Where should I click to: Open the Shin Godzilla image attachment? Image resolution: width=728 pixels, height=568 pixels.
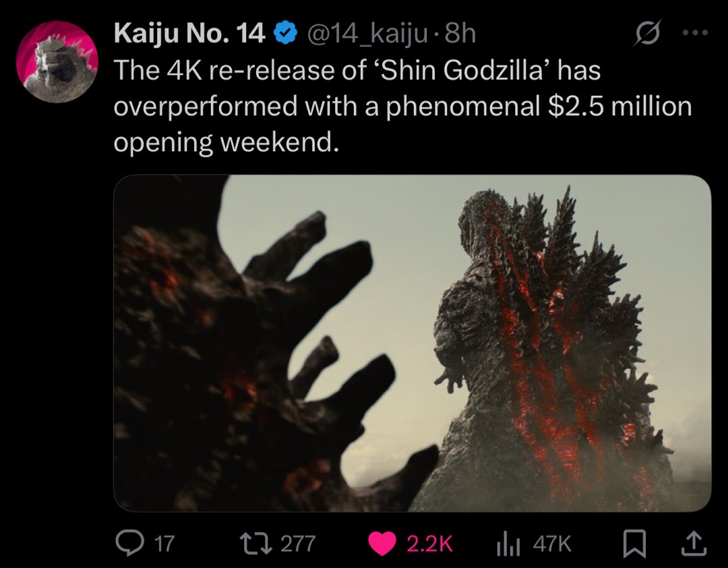pos(413,343)
